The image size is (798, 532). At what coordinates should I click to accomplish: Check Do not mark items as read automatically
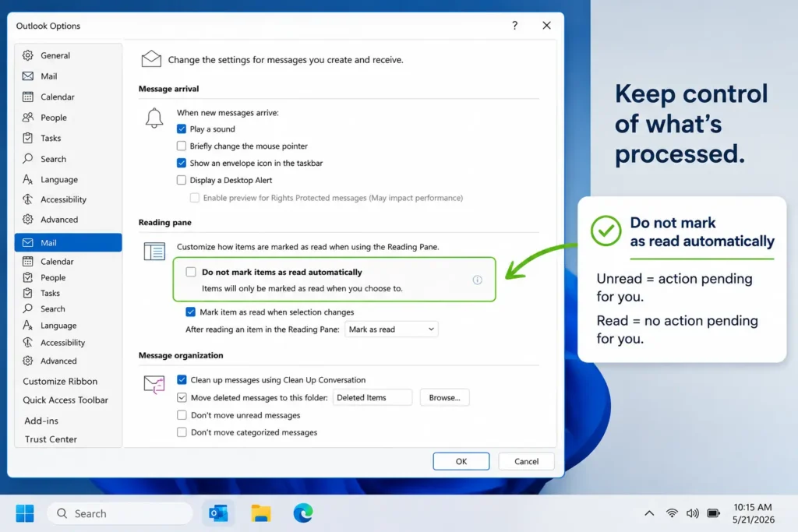click(x=191, y=272)
